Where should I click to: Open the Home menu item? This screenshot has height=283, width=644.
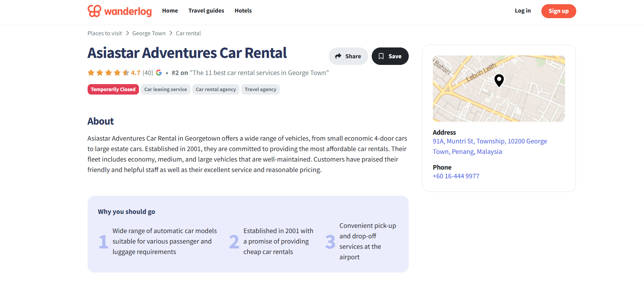170,11
